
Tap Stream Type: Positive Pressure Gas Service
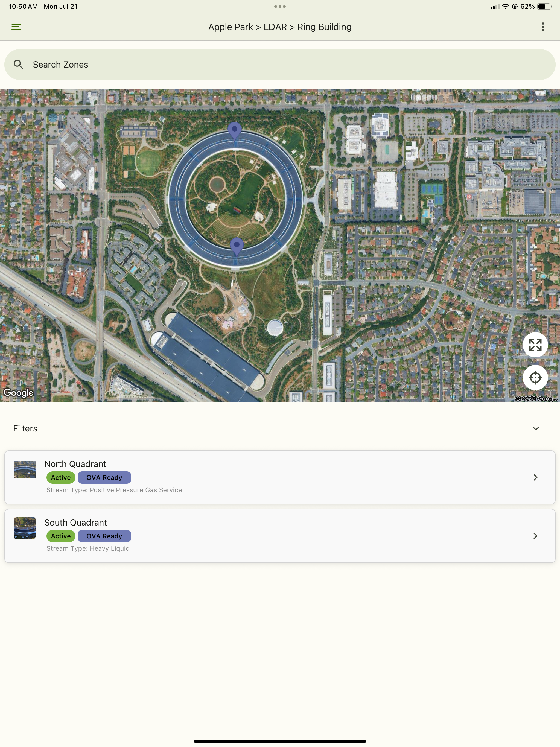(114, 490)
